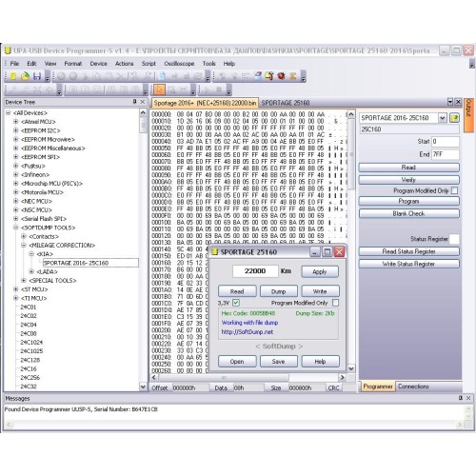Switch to the Connections tab
Image resolution: width=476 pixels, height=476 pixels.
[413, 387]
